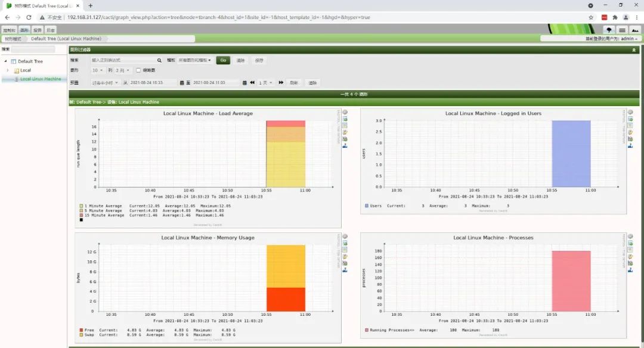
Task: Open the admin user dropdown menu
Action: coord(612,39)
